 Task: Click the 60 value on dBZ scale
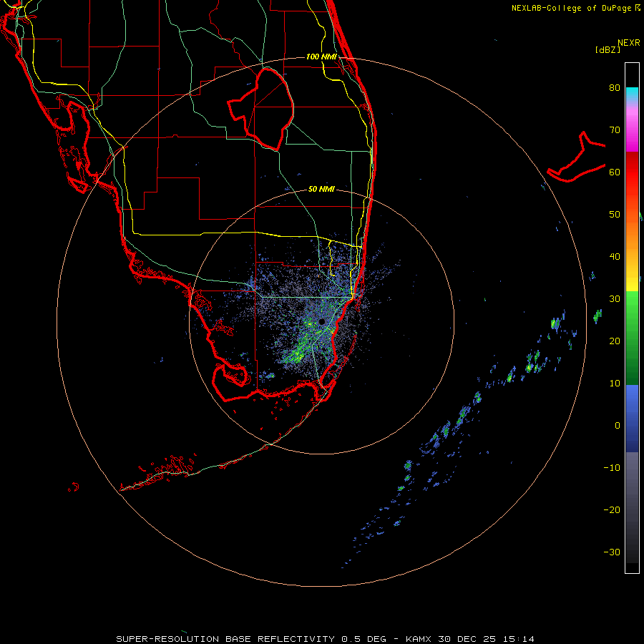(615, 172)
